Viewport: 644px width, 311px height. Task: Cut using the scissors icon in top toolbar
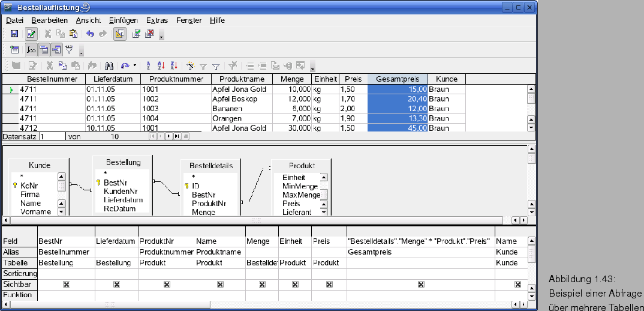tap(48, 34)
